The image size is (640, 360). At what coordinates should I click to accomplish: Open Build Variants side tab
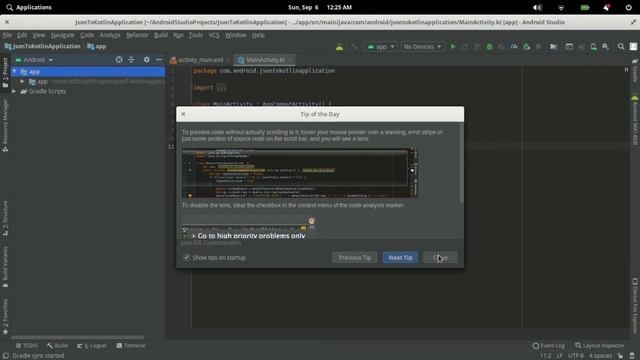5,267
